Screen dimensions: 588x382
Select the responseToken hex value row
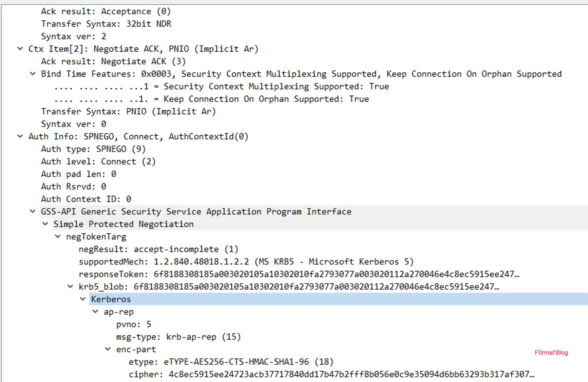tap(299, 274)
